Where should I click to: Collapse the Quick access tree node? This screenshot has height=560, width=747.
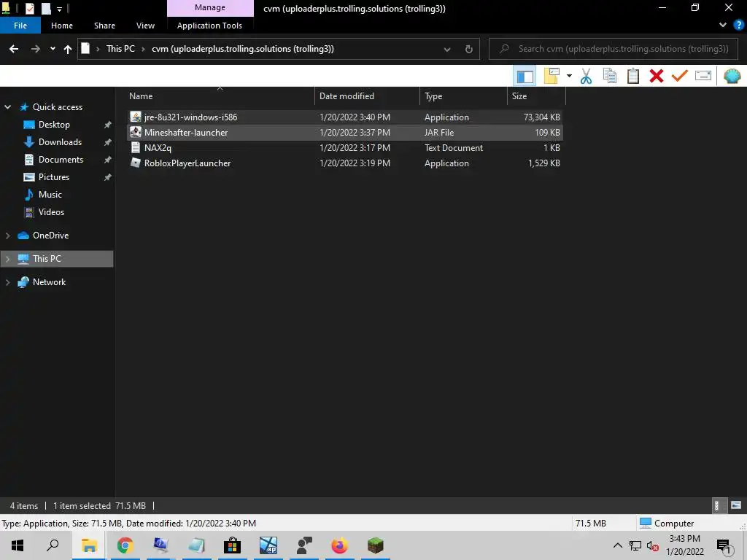point(7,107)
